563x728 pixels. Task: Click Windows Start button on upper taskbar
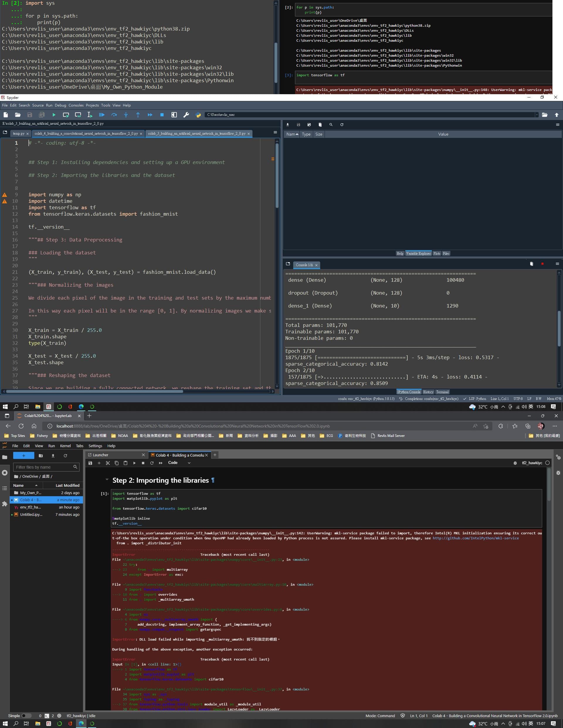pyautogui.click(x=5, y=407)
